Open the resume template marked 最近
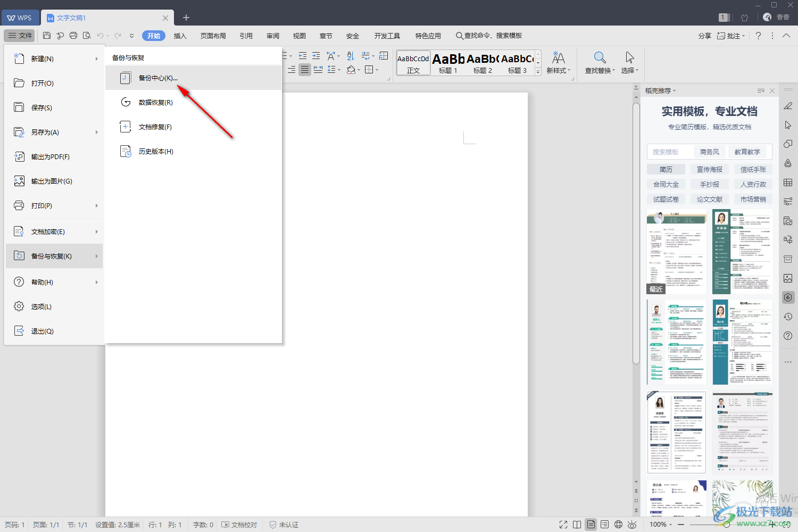This screenshot has height=532, width=798. [x=677, y=252]
